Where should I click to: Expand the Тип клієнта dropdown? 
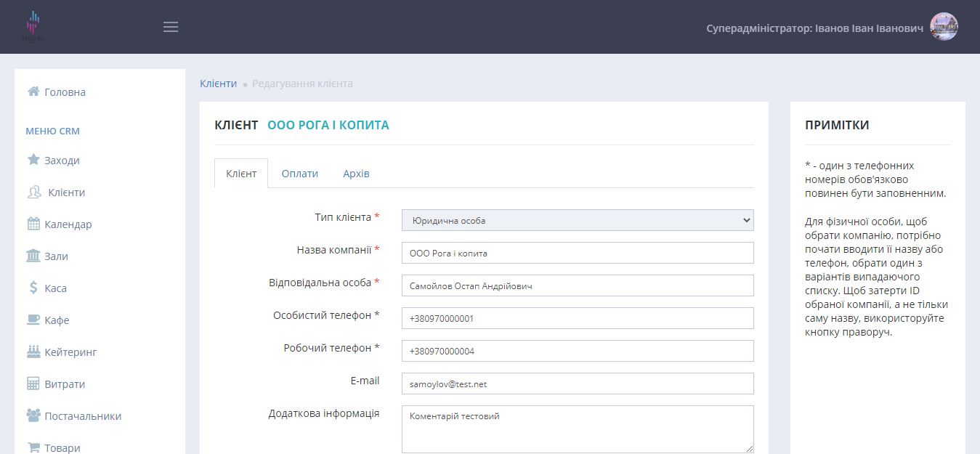(x=578, y=220)
